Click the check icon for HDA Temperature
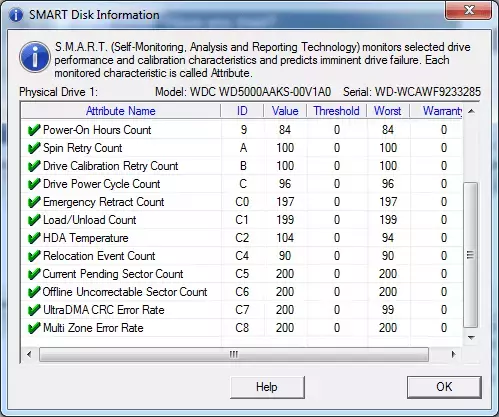 (34, 238)
